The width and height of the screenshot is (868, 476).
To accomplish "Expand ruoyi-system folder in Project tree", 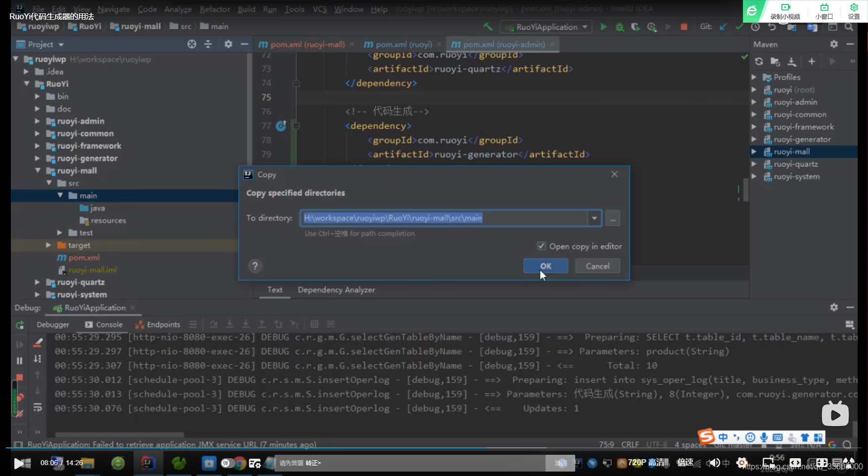I will coord(38,295).
